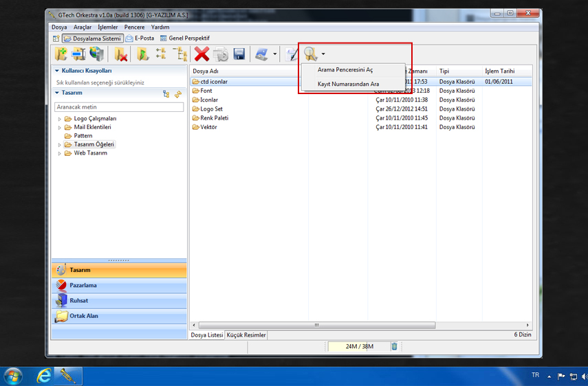Screen dimensions: 588x386
Task: Select the Ruhsat workspace button
Action: (119, 301)
